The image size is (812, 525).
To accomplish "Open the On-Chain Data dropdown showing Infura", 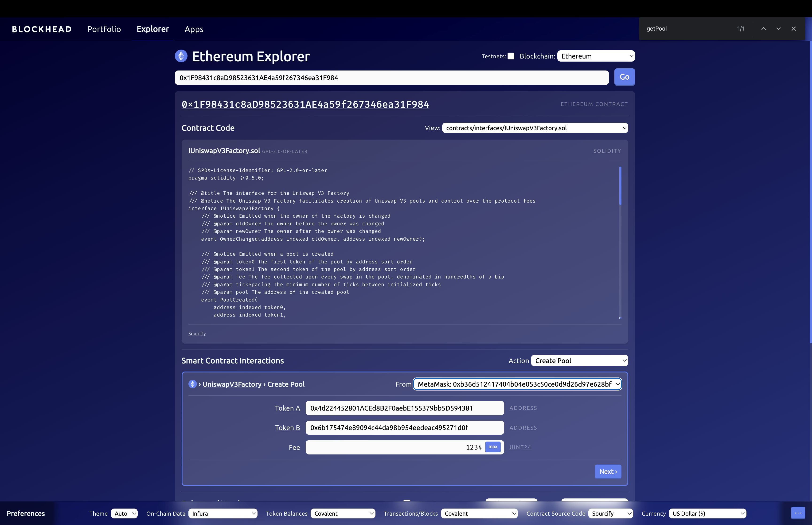I will coord(223,513).
